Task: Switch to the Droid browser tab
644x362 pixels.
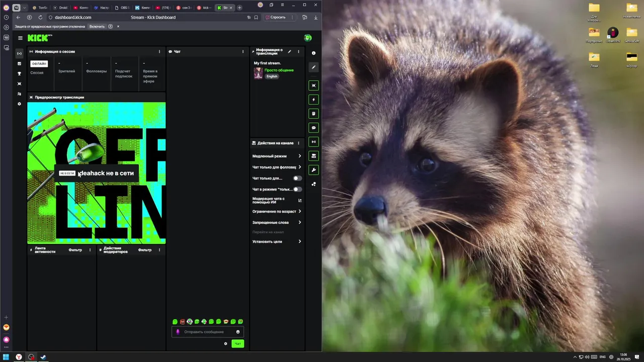Action: pos(60,8)
